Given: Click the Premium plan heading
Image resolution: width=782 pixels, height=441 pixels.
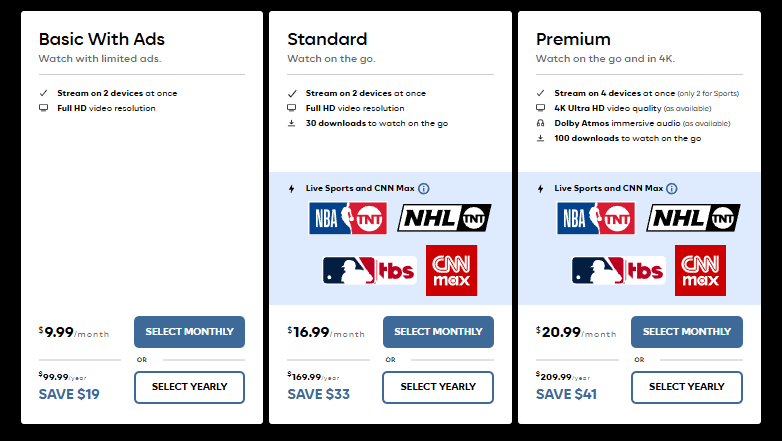Looking at the screenshot, I should coord(573,40).
